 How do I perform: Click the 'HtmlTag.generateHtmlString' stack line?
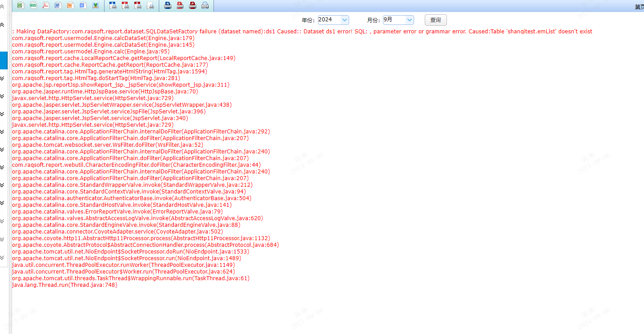[110, 72]
